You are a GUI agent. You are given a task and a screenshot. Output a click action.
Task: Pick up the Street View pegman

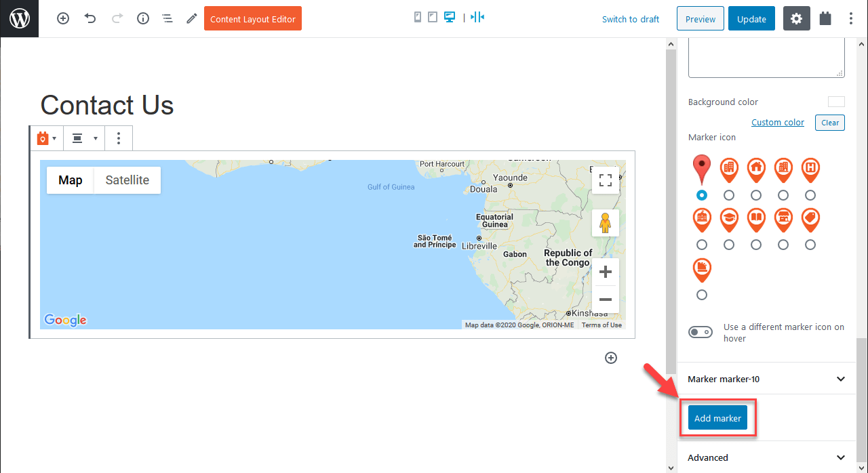click(606, 223)
